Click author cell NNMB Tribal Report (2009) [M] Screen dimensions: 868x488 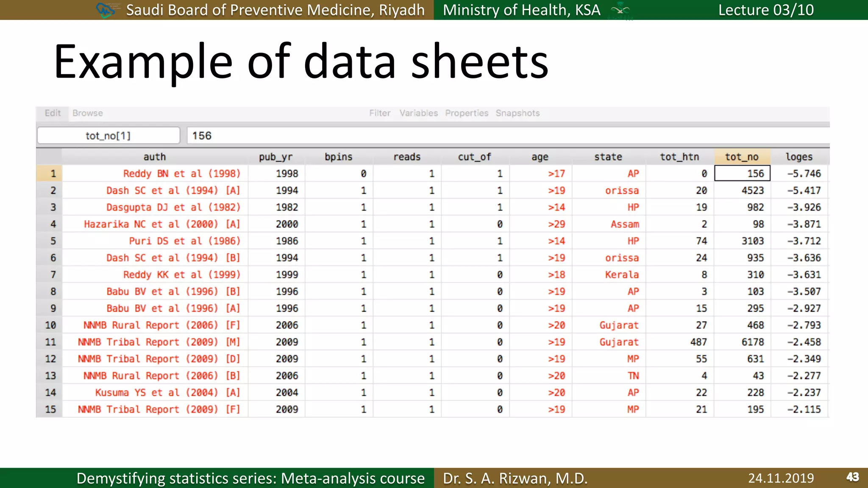(x=155, y=342)
